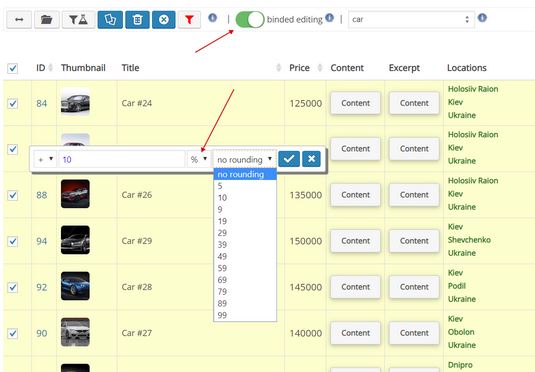Open Excerpt Content button for Car #29

414,241
